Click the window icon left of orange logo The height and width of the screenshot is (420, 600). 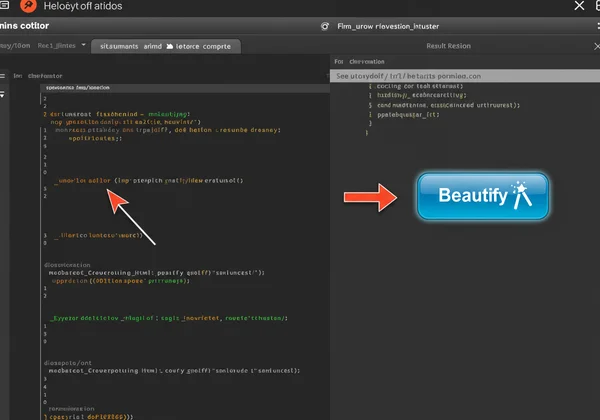(4, 5)
